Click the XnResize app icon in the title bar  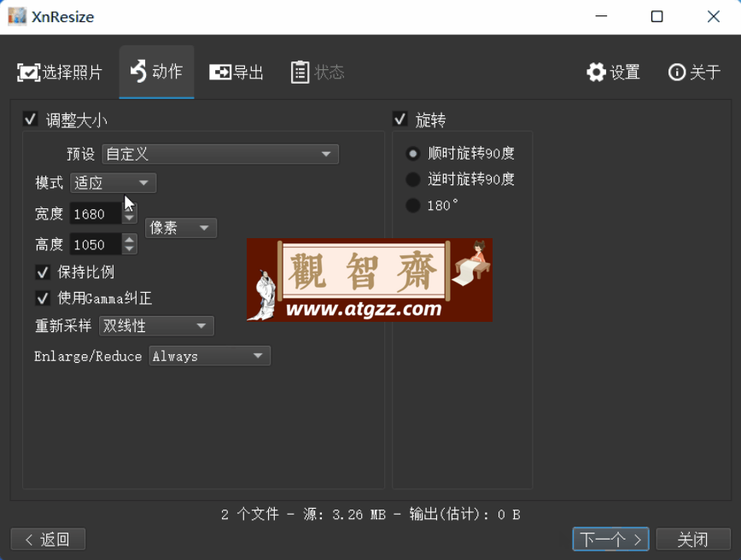(17, 16)
